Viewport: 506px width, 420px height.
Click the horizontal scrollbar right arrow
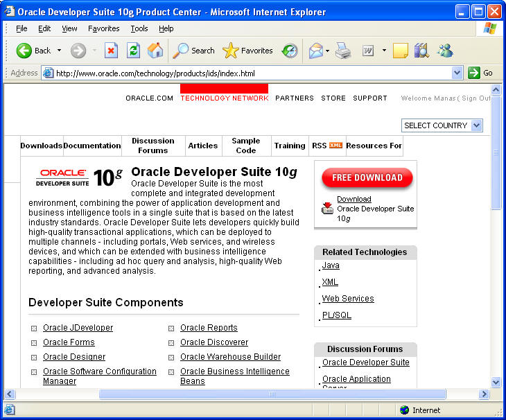pos(484,394)
